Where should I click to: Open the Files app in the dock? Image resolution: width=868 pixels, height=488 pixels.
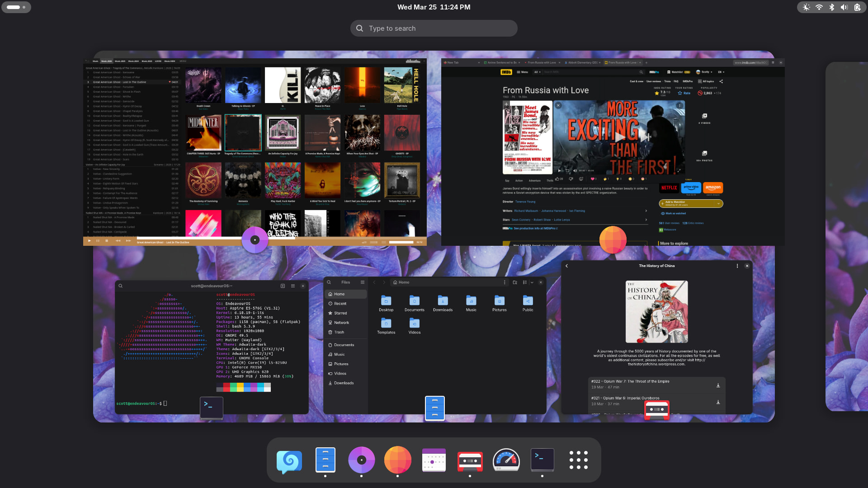(x=325, y=460)
